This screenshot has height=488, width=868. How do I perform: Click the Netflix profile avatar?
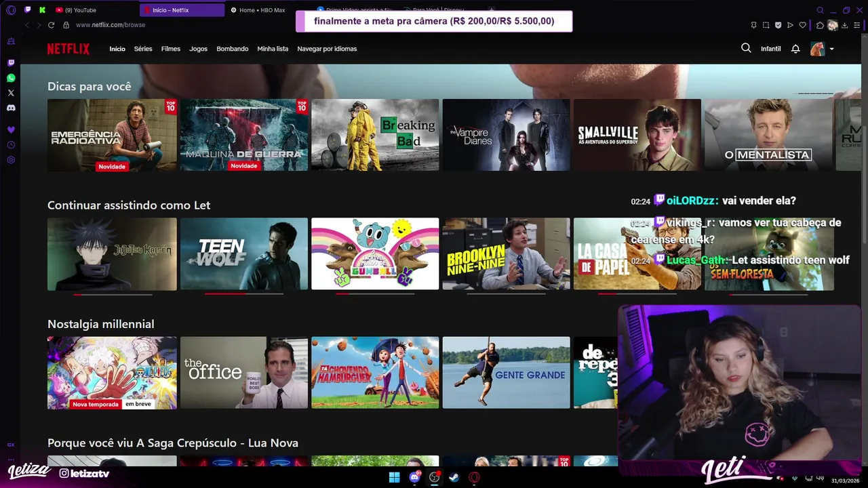click(817, 49)
